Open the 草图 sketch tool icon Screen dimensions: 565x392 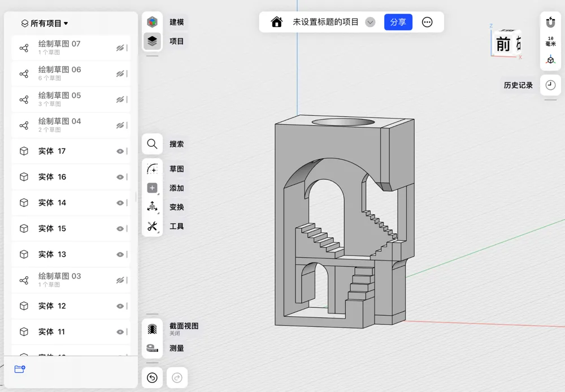[152, 169]
